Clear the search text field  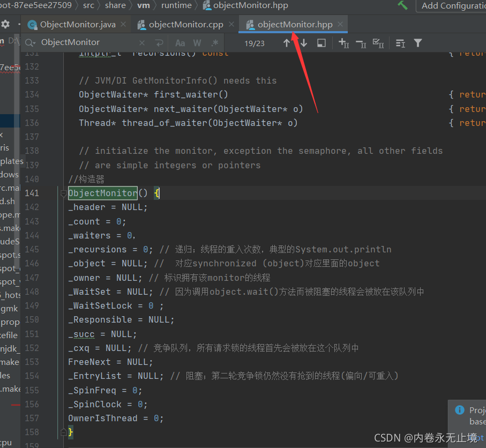click(142, 43)
